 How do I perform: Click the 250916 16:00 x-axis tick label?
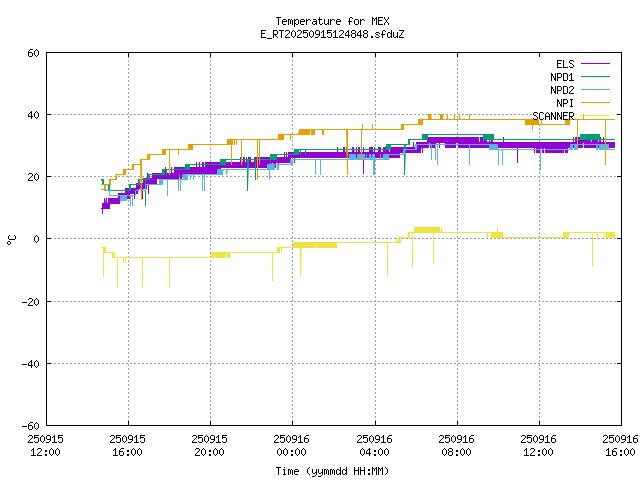(x=620, y=445)
